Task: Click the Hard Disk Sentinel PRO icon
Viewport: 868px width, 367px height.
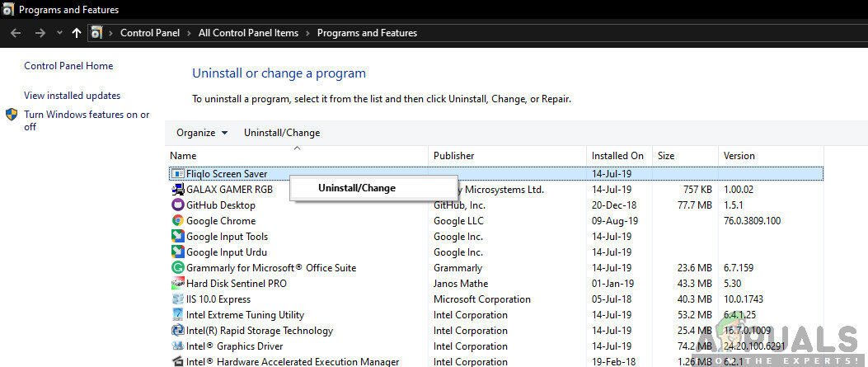Action: 177,284
